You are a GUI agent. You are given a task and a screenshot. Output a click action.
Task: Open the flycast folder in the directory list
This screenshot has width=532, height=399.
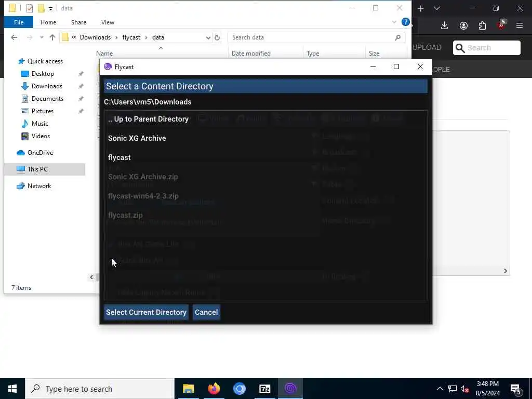pyautogui.click(x=119, y=157)
